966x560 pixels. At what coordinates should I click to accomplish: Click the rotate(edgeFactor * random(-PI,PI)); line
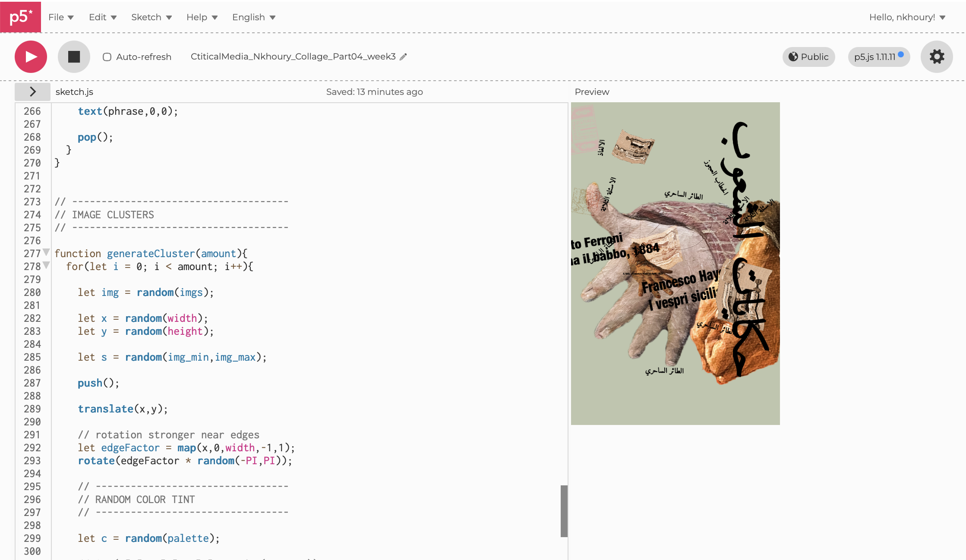tap(185, 461)
